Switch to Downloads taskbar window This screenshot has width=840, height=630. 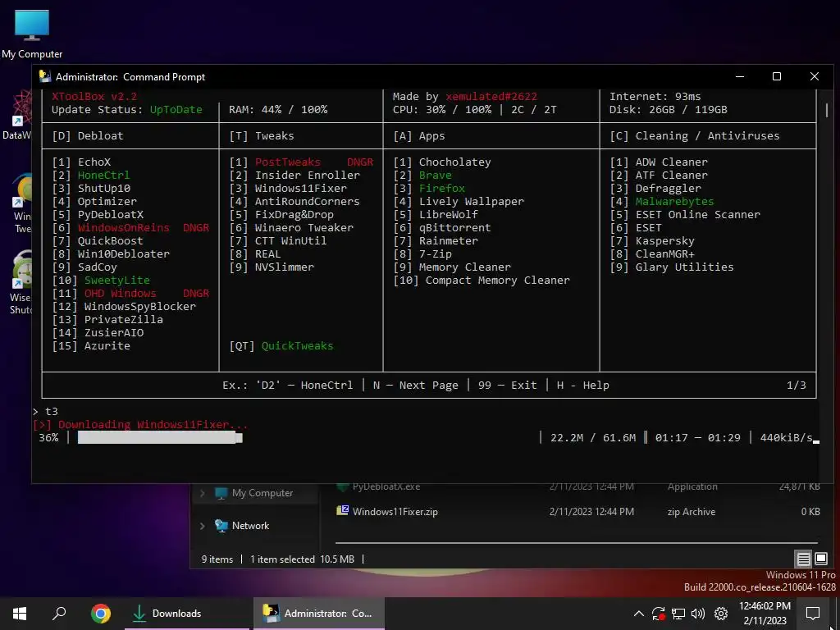point(187,614)
